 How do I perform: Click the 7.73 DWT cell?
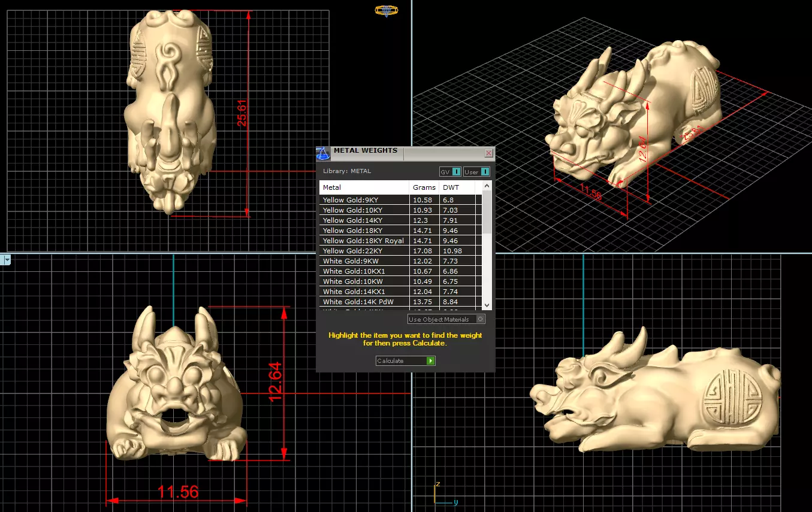click(x=457, y=261)
